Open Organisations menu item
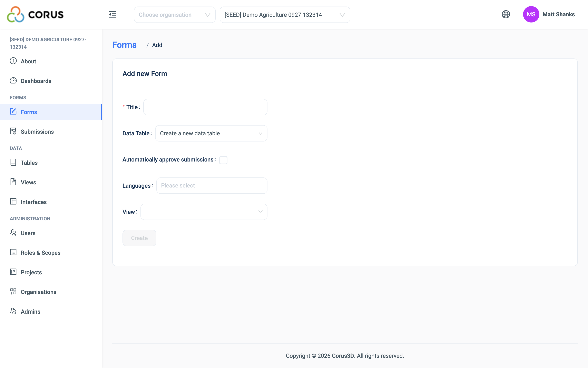588x368 pixels. 51,292
